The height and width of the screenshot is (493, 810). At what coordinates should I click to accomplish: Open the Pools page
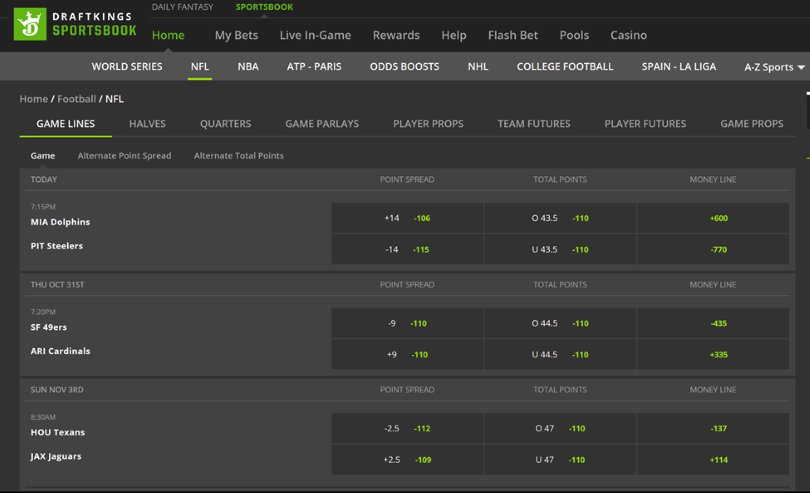[574, 35]
